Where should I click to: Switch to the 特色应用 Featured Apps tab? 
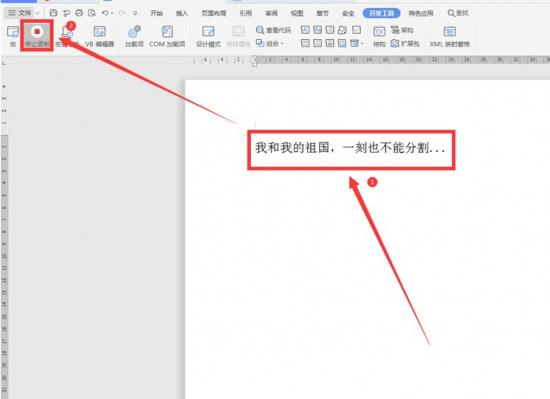pyautogui.click(x=421, y=13)
